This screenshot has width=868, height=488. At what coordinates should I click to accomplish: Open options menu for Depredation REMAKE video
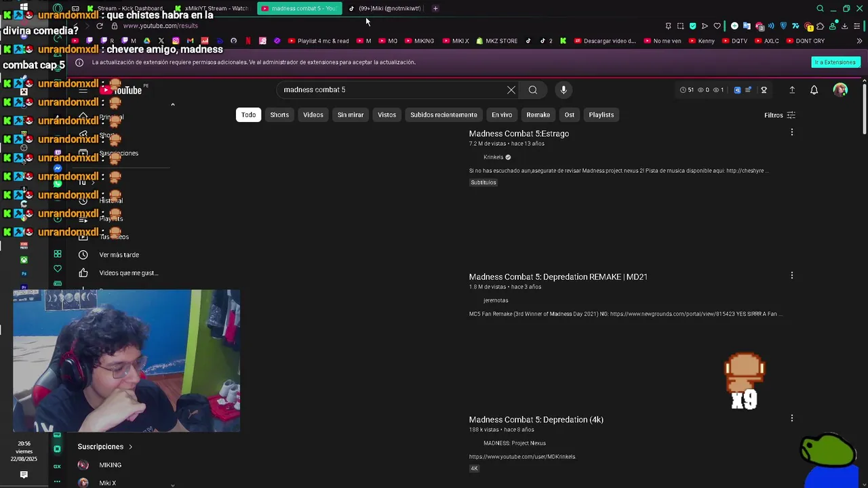(x=791, y=276)
